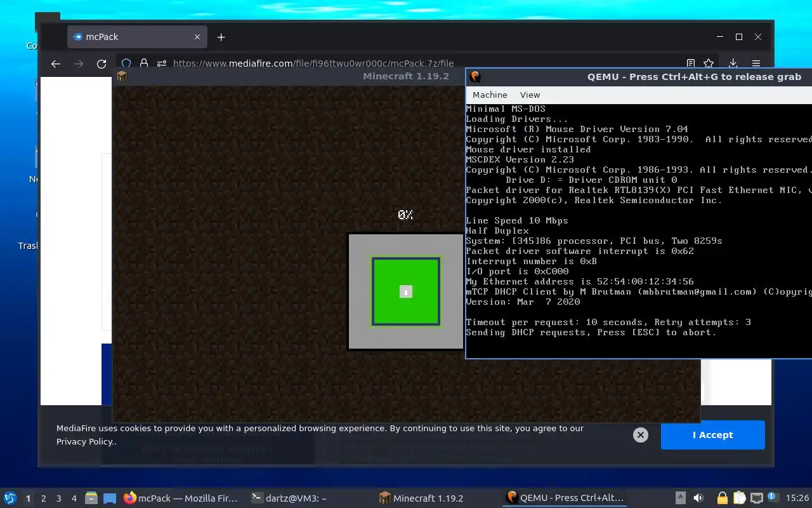
Task: Click the 15:26 taskbar clock
Action: click(797, 498)
